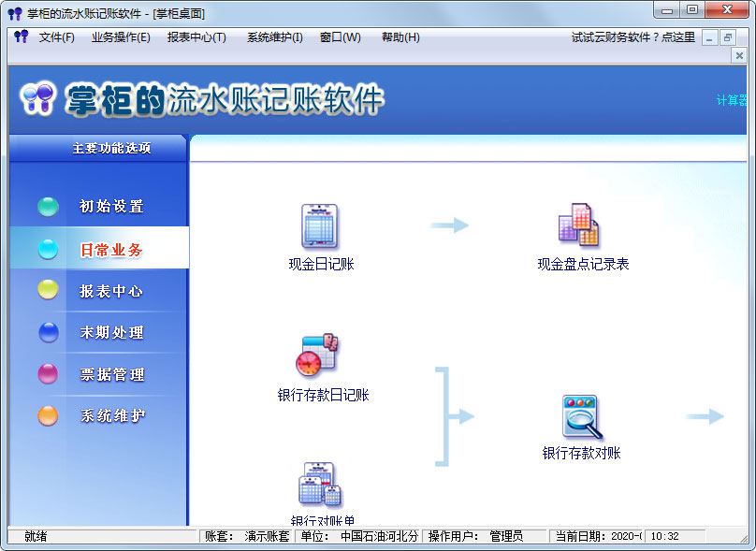Viewport: 756px width, 551px height.
Task: Minimize the inner 掌柜桌面 child window
Action: point(709,37)
